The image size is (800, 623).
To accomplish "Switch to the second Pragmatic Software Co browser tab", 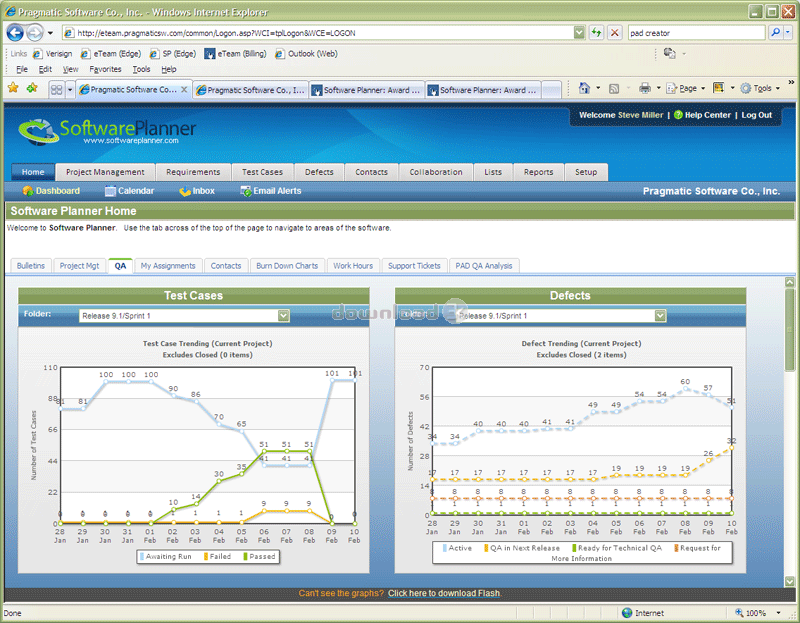I will [x=251, y=90].
